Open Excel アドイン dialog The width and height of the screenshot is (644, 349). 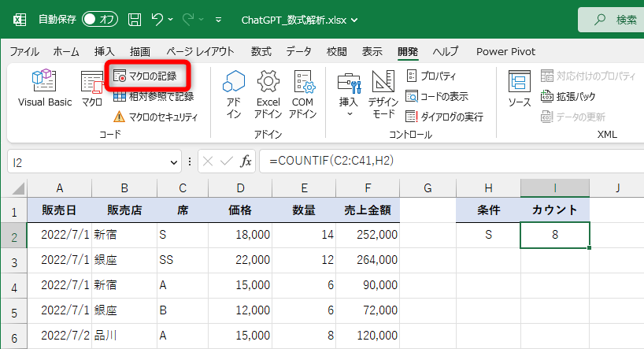click(268, 94)
